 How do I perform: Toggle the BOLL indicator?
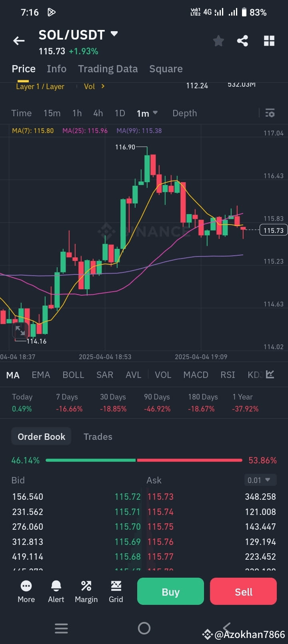(x=73, y=375)
